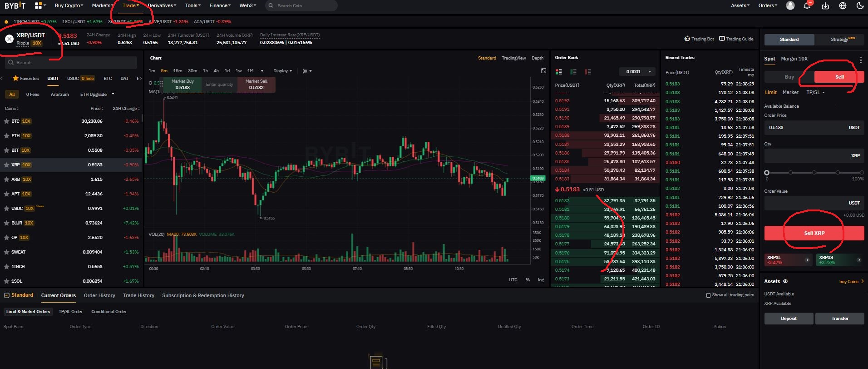Open the notifications bell

(807, 5)
